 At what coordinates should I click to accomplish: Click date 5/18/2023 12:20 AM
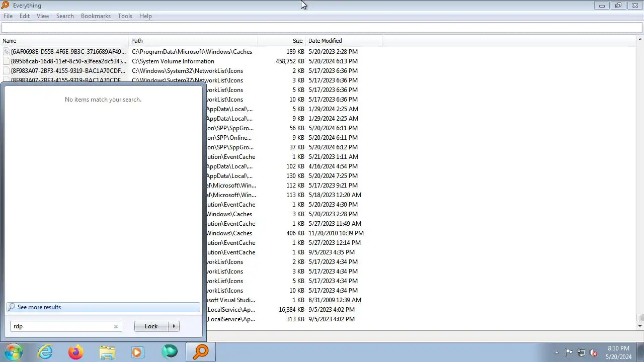pos(335,195)
